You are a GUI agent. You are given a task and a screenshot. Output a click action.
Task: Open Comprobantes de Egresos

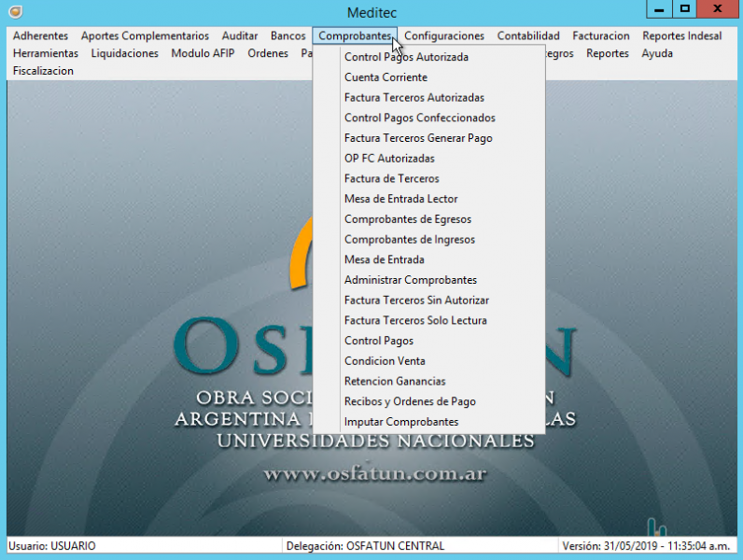[x=429, y=219]
